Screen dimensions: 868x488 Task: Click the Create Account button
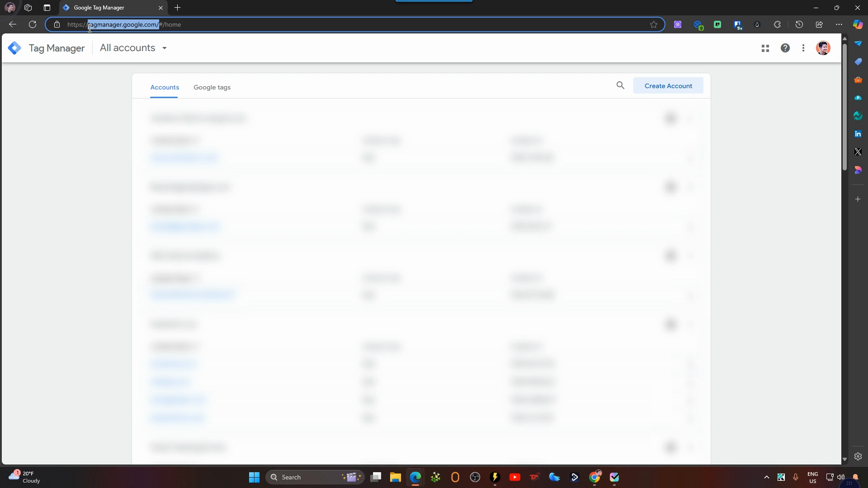pos(668,86)
